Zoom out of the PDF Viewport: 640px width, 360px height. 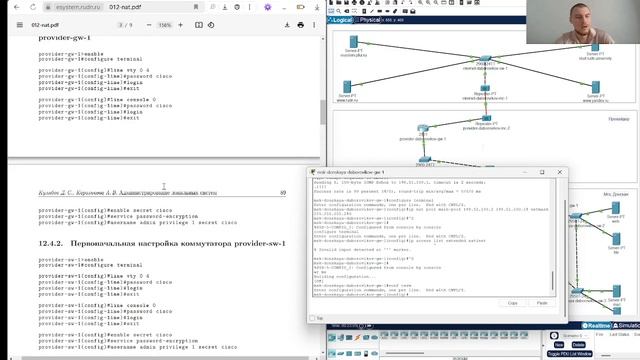(x=149, y=25)
